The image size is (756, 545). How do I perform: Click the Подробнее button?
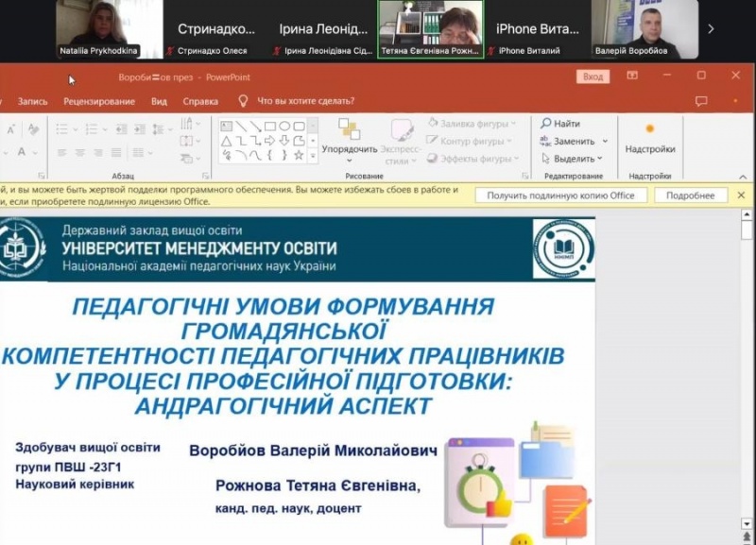pyautogui.click(x=690, y=196)
